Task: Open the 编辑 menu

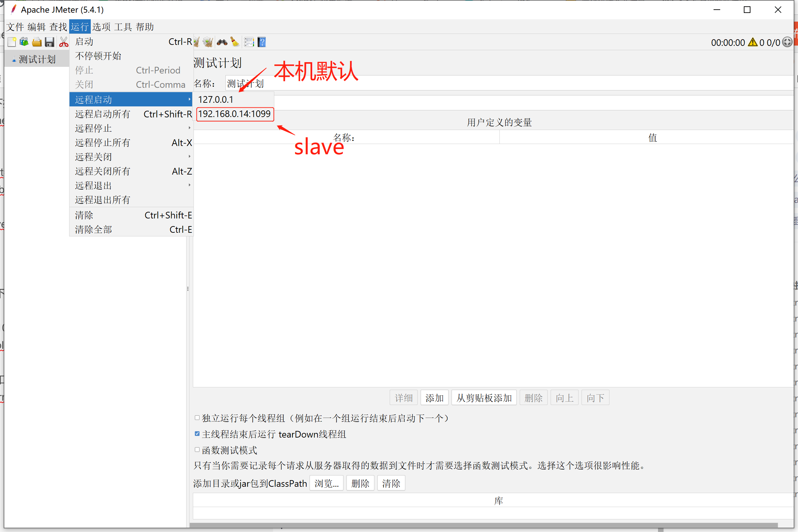Action: (x=37, y=27)
